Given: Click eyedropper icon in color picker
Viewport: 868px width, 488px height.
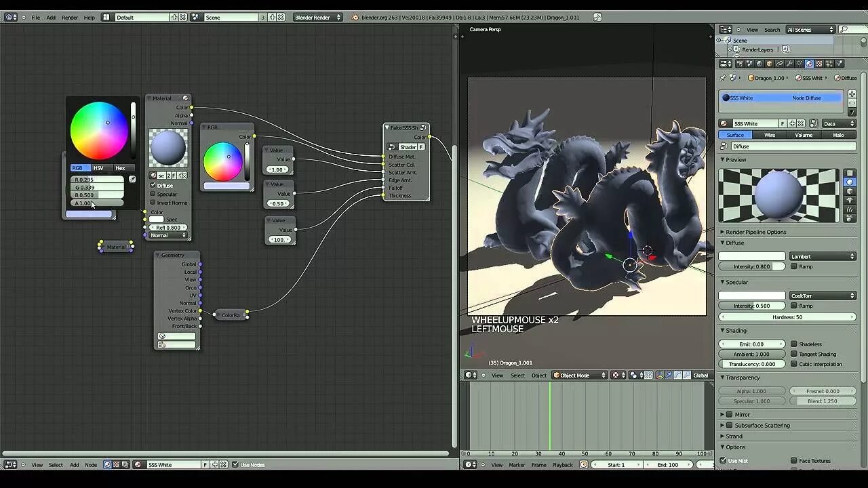Looking at the screenshot, I should 132,180.
